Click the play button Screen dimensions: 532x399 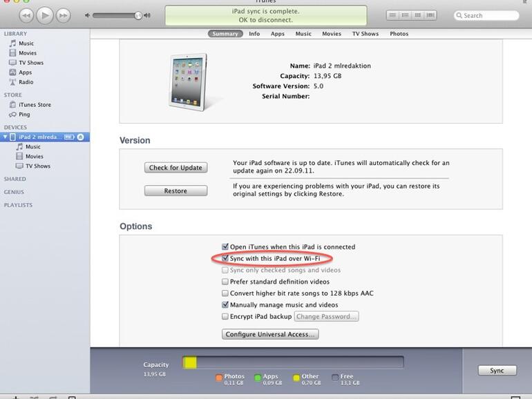tap(45, 15)
